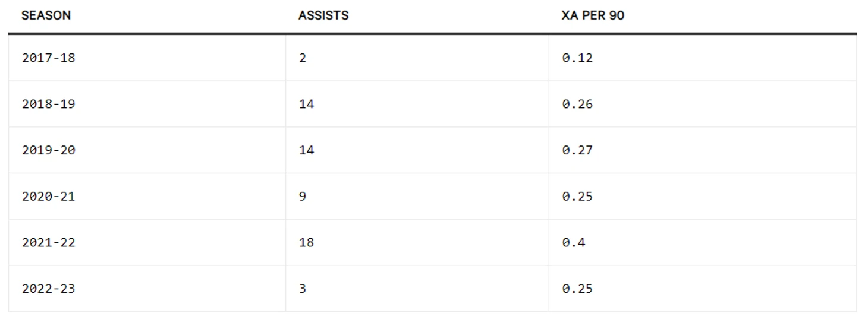Select the 0.27 xA per 90 value
The height and width of the screenshot is (329, 868).
click(x=577, y=151)
